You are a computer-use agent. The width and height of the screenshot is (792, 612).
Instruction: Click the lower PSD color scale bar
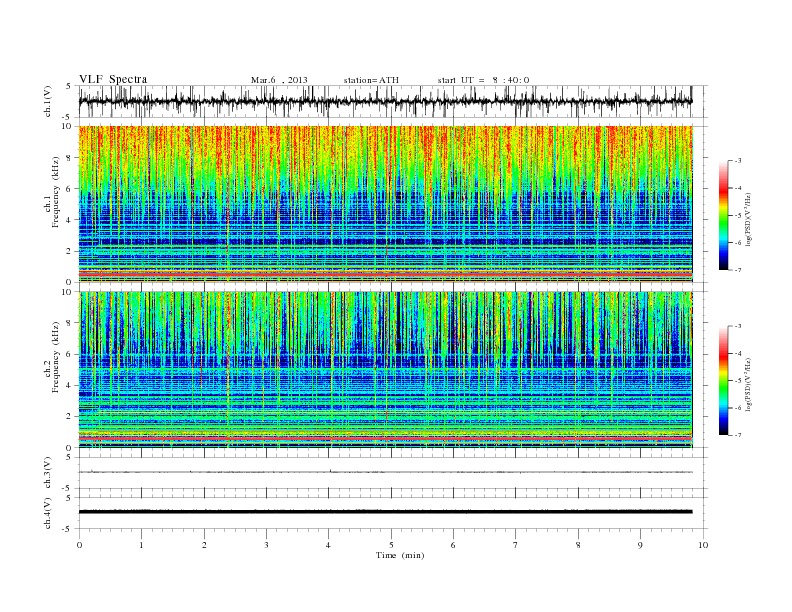723,381
